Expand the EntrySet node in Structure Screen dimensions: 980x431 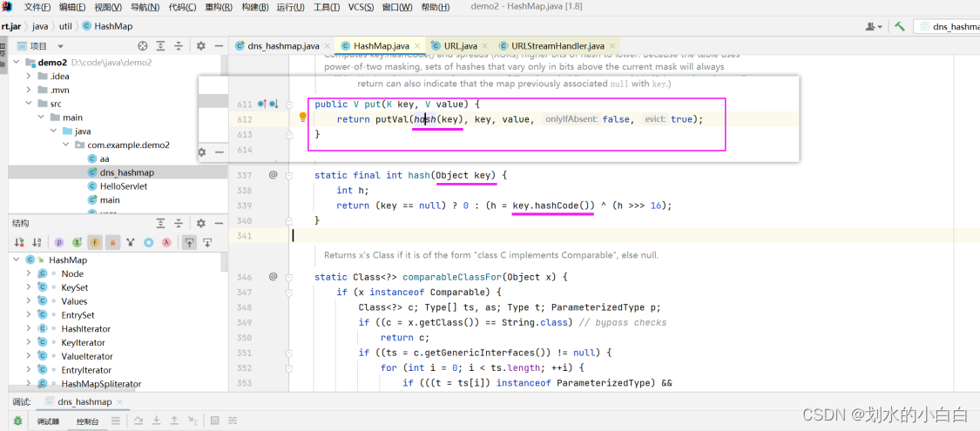(28, 315)
